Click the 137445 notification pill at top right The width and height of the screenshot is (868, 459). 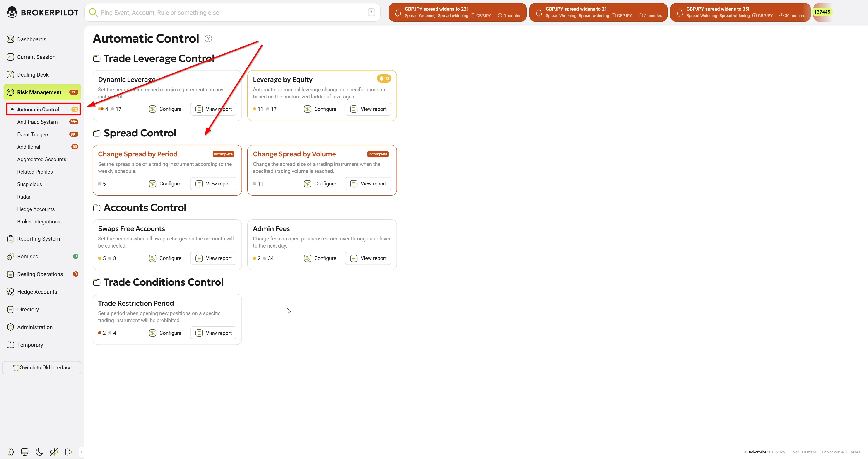(x=822, y=12)
